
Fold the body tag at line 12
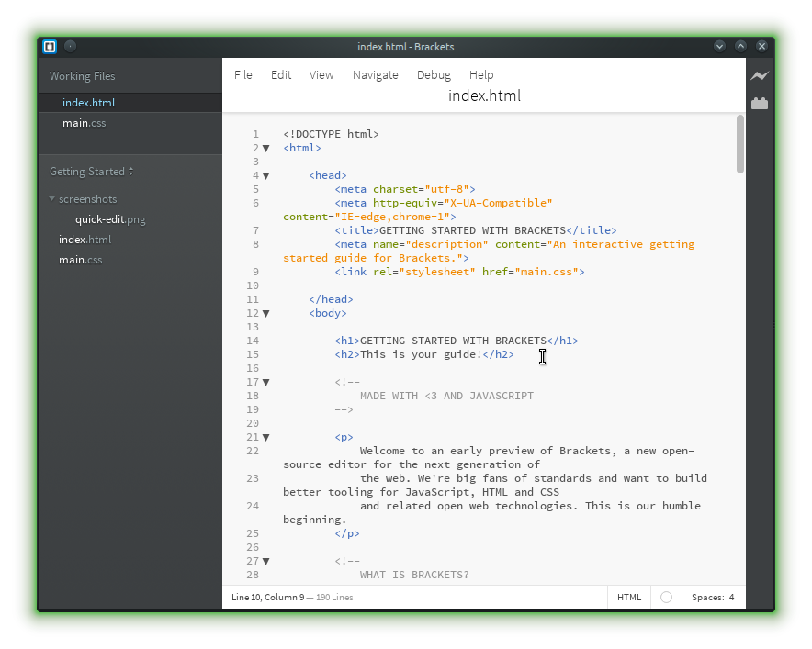266,314
